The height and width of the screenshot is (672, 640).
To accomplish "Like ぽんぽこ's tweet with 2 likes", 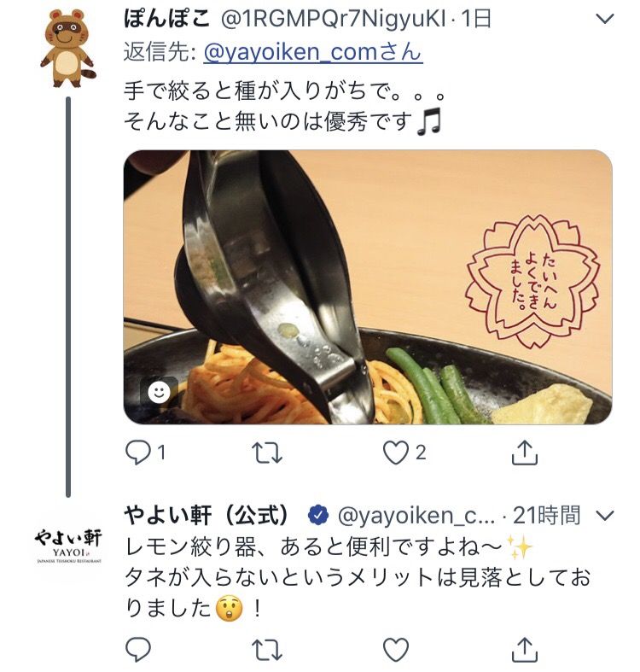I will pyautogui.click(x=395, y=453).
